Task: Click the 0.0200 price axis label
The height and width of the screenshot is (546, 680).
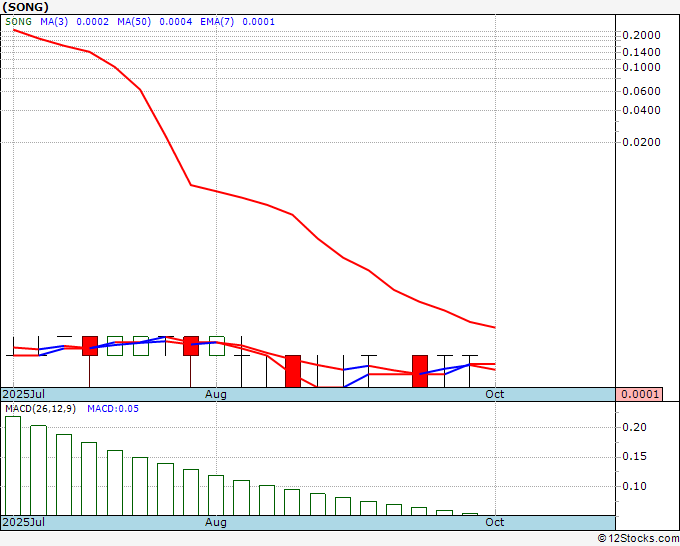Action: [x=641, y=142]
